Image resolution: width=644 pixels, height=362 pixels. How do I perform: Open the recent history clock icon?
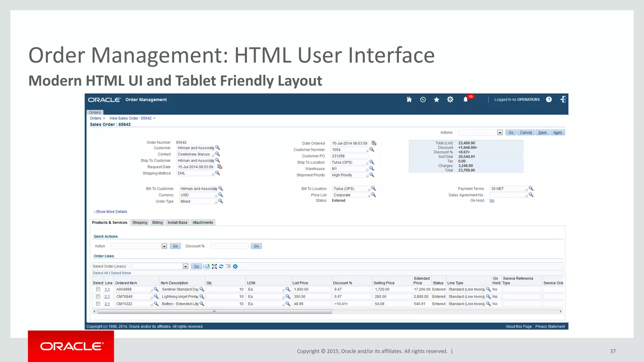tap(423, 100)
